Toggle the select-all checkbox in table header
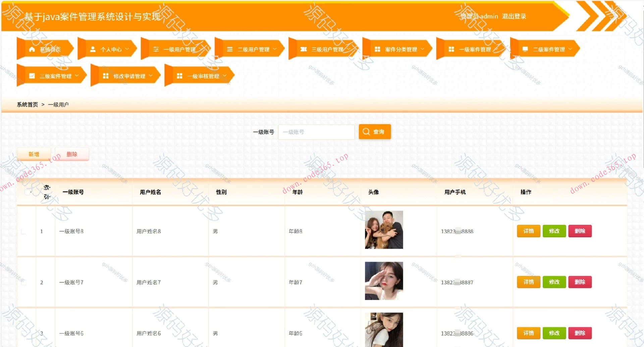This screenshot has width=644, height=347. tap(26, 192)
